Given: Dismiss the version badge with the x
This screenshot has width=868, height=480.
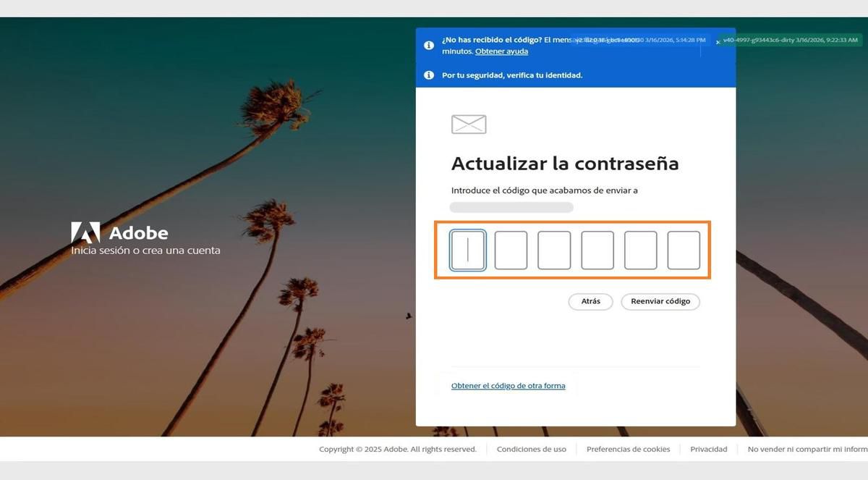Looking at the screenshot, I should coord(717,41).
